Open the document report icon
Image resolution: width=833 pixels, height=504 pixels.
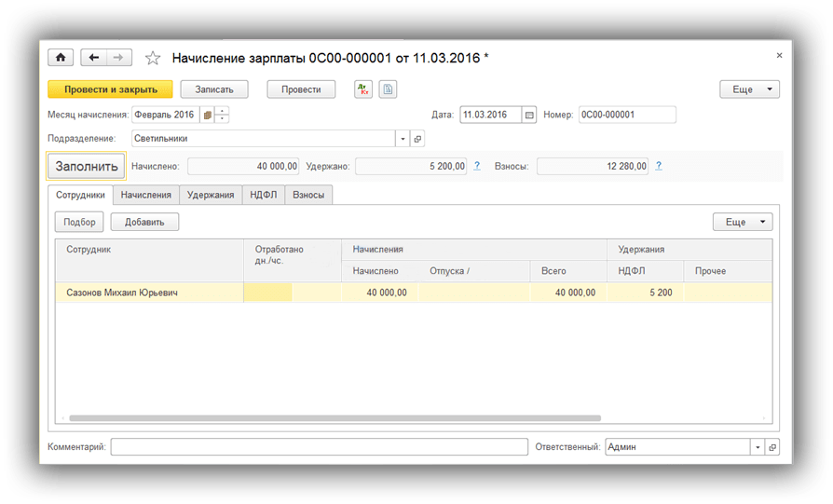pyautogui.click(x=389, y=89)
